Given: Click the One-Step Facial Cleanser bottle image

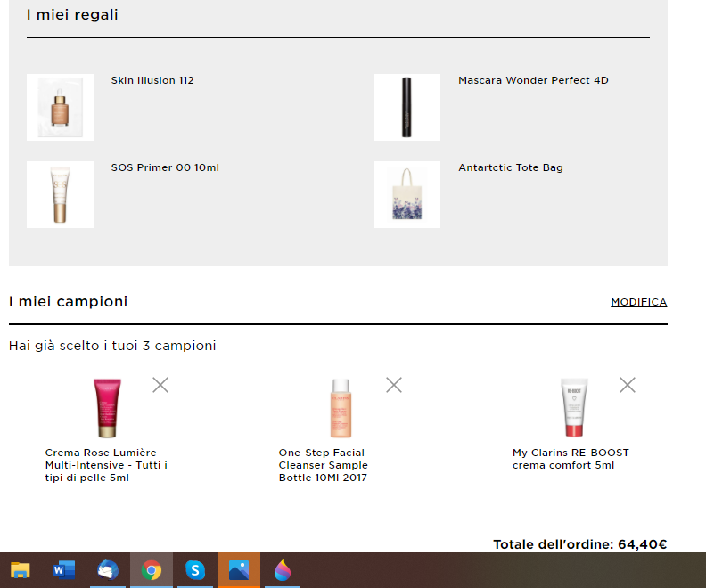Looking at the screenshot, I should pyautogui.click(x=341, y=408).
